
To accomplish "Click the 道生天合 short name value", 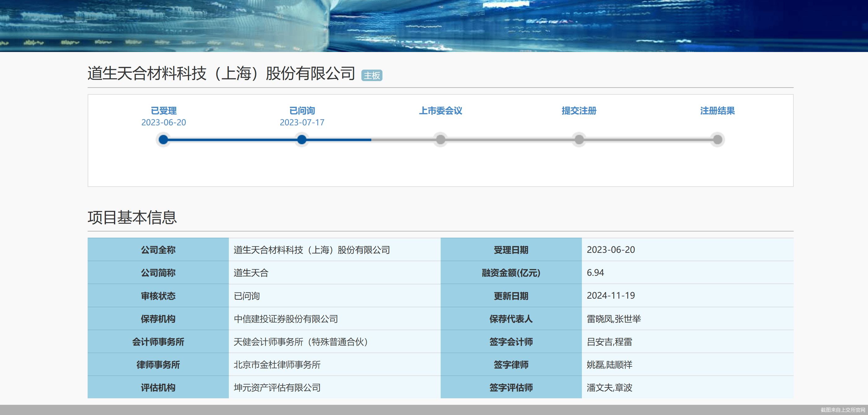I will 251,273.
